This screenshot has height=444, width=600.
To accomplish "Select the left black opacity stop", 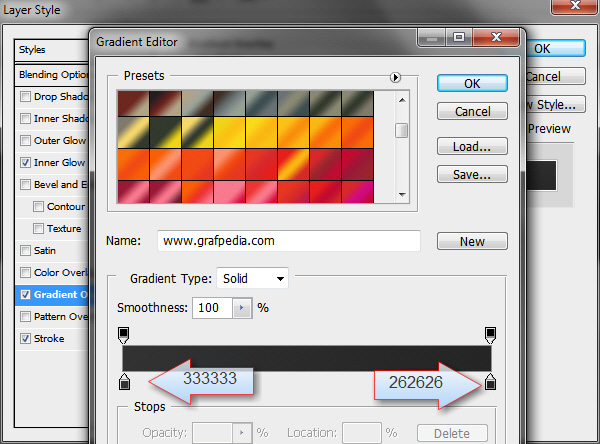I will 123,335.
